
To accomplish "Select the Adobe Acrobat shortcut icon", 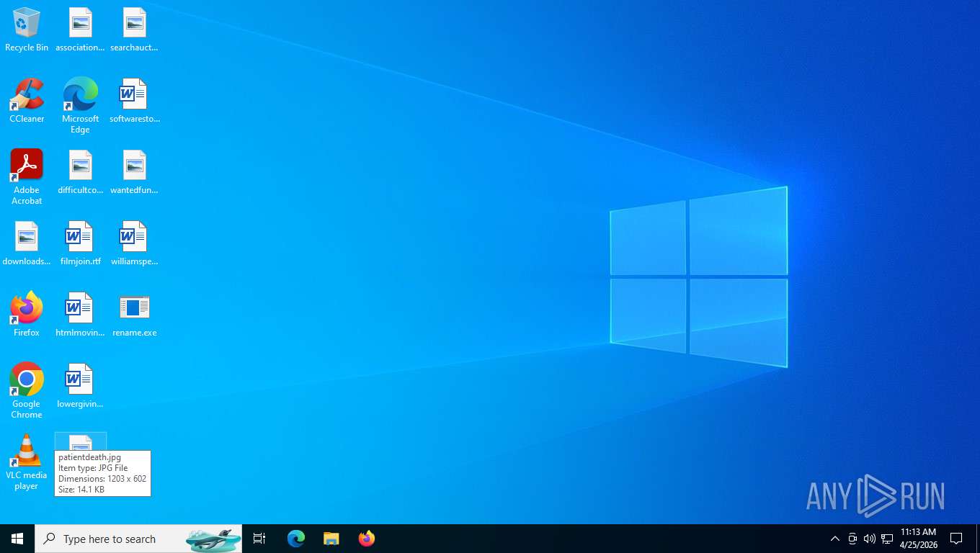I will [x=27, y=177].
